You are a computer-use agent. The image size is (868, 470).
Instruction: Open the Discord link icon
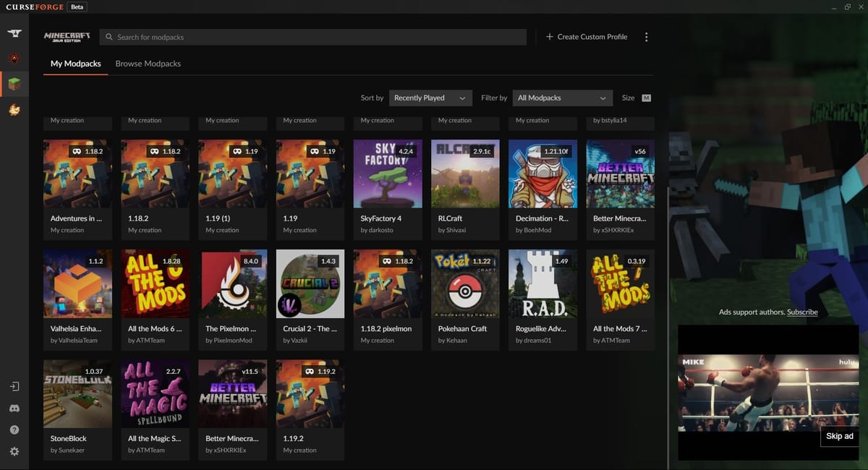(x=14, y=409)
